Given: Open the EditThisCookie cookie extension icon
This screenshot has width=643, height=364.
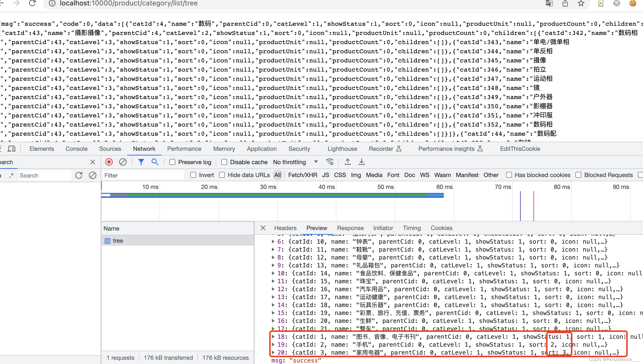Looking at the screenshot, I should pyautogui.click(x=633, y=3).
